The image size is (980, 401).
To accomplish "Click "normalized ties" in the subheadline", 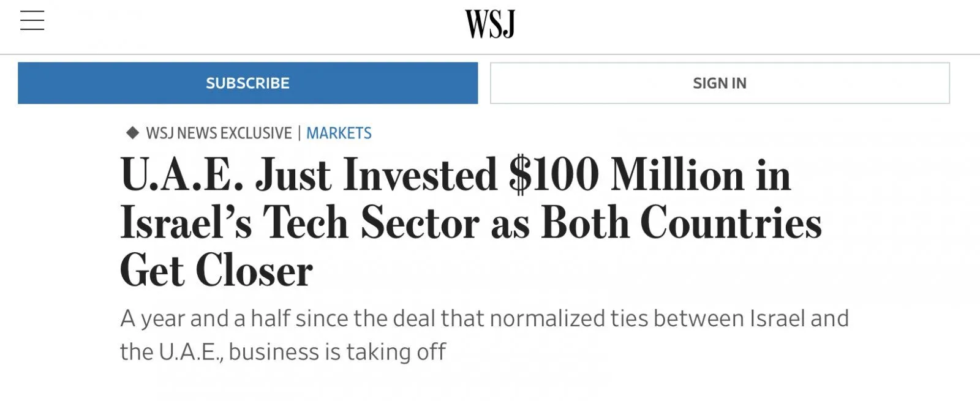I will click(x=568, y=319).
